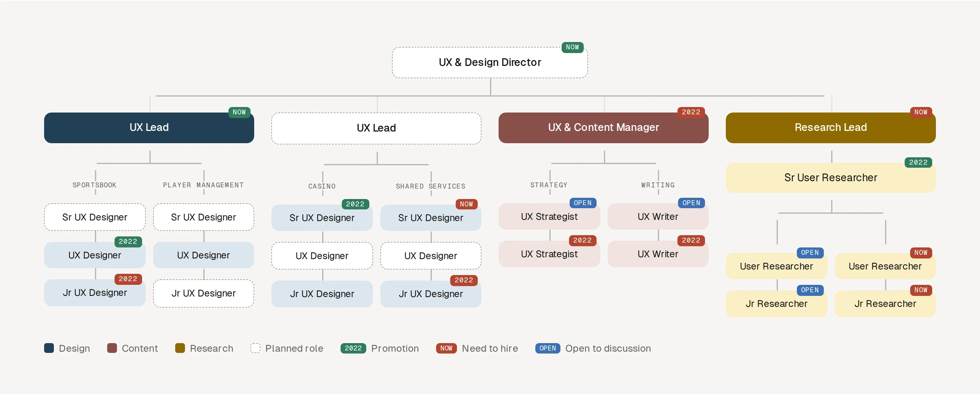Open the UX & Content Manager box

click(x=603, y=128)
